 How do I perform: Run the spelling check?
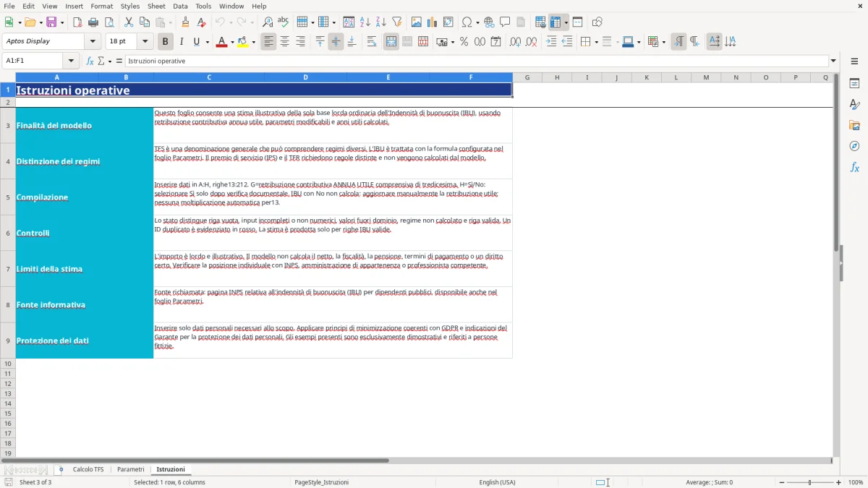283,22
